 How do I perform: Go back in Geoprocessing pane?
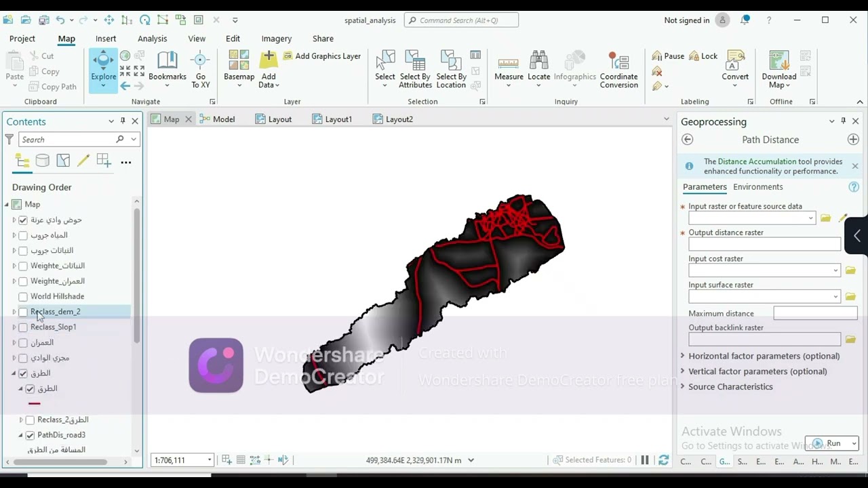click(x=687, y=140)
